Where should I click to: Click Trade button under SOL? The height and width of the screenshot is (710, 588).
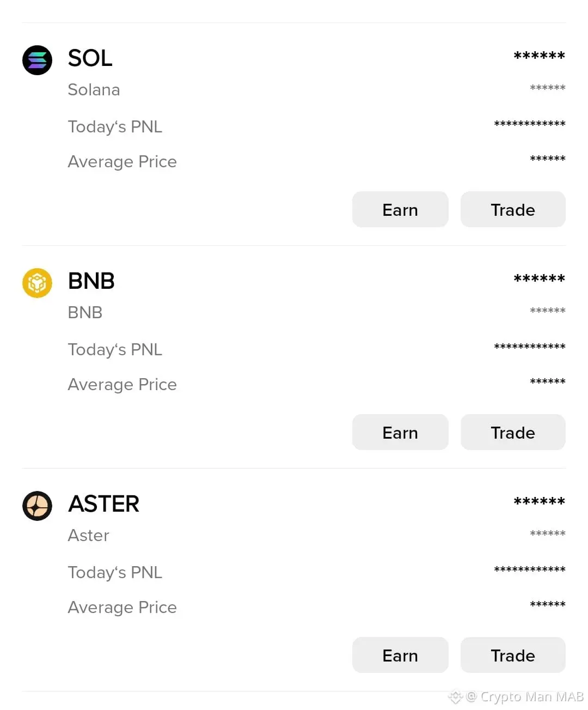click(513, 209)
